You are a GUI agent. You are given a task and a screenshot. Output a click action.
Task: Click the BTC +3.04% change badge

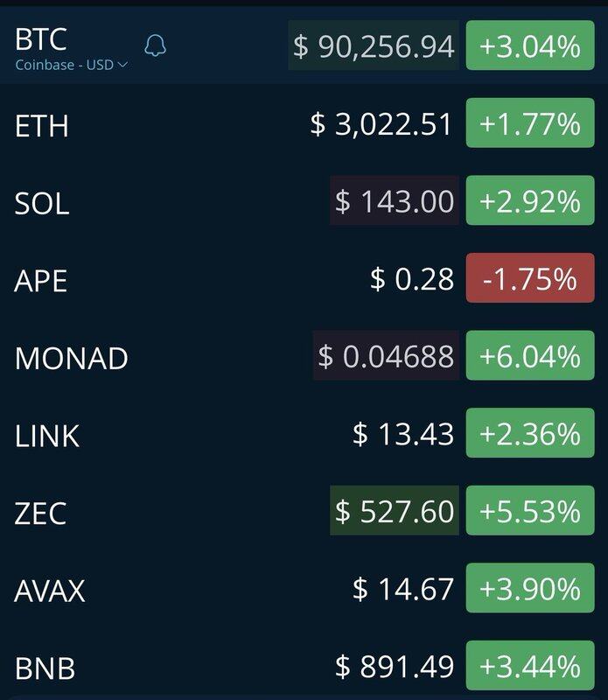[529, 46]
